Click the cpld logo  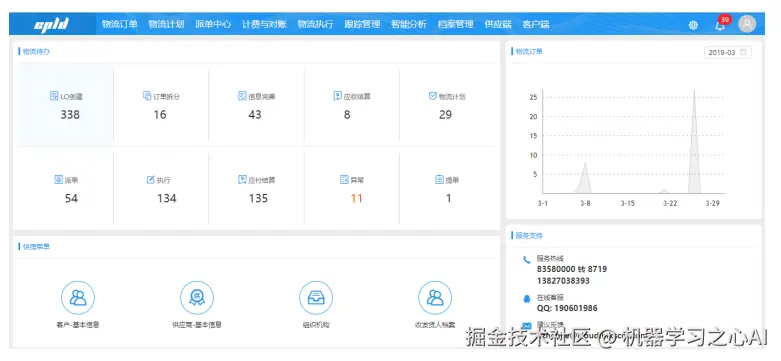[51, 24]
